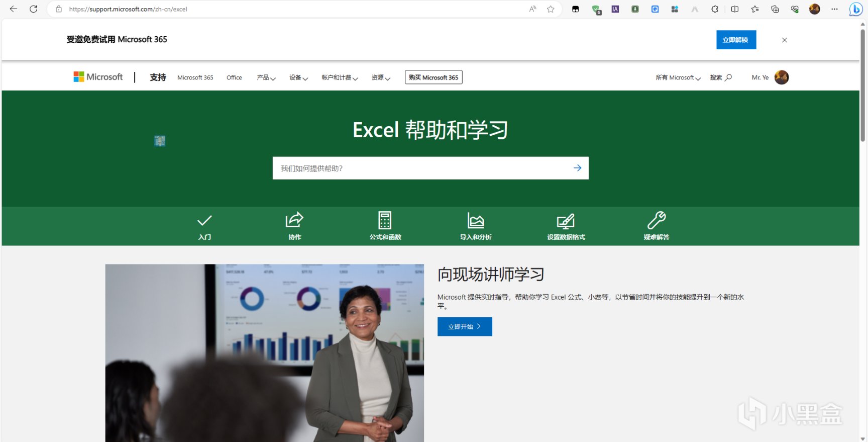
Task: Click the browser address bar URL
Action: tap(128, 9)
